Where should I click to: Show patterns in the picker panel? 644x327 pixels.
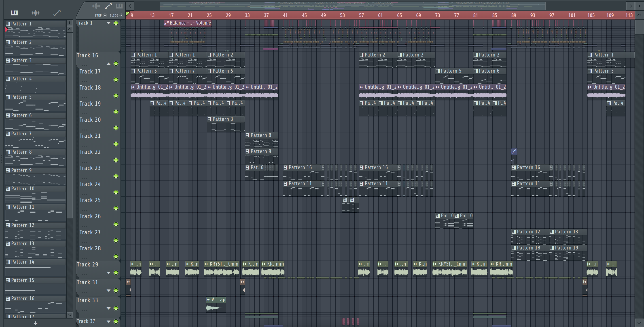pos(14,13)
